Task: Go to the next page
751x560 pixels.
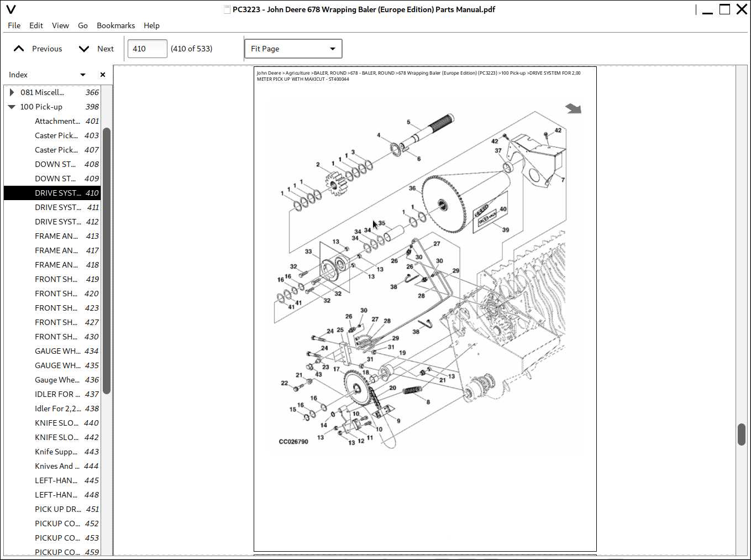Action: [x=96, y=49]
